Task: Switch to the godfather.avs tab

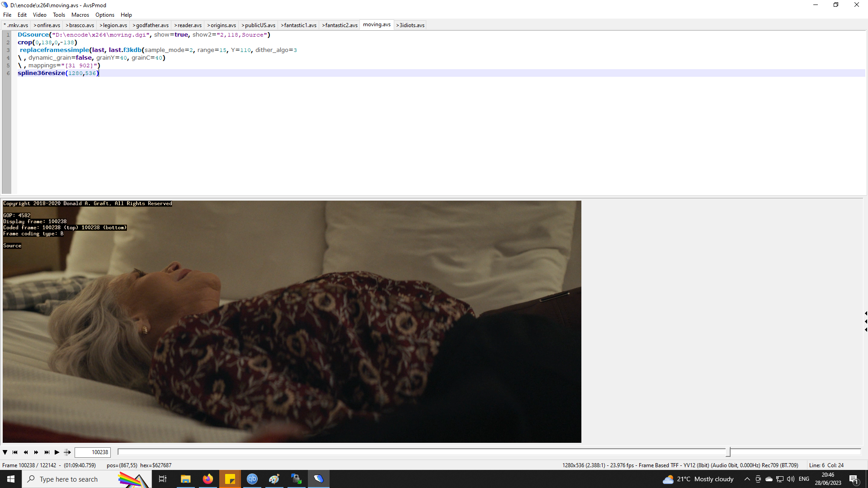Action: 151,25
